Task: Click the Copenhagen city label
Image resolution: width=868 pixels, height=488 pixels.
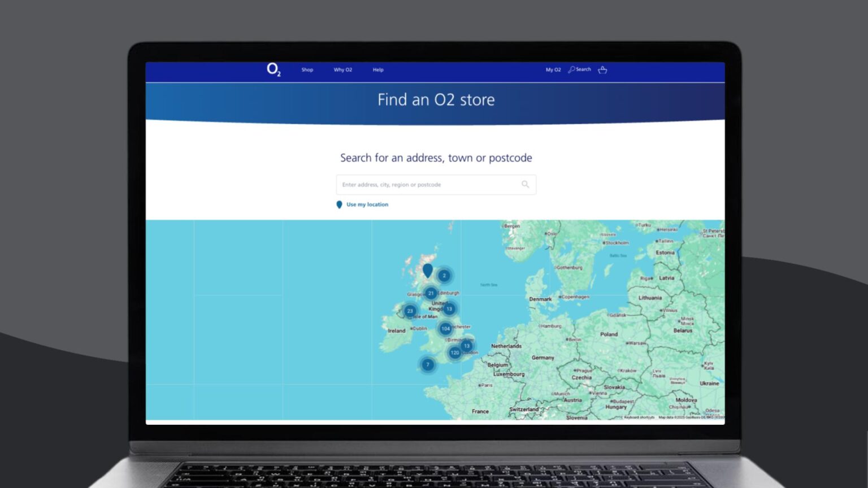Action: click(575, 297)
